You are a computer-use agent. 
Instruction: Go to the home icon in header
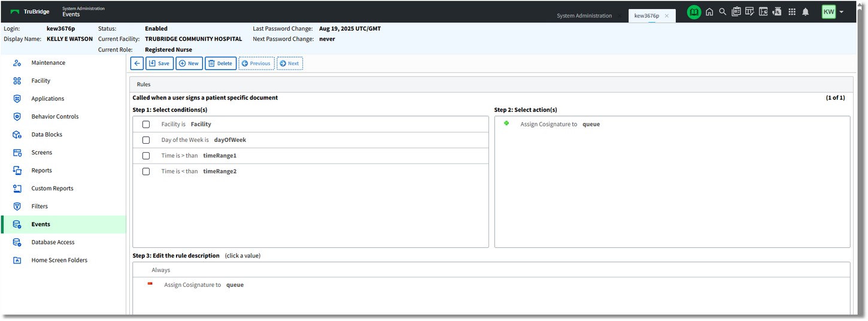(709, 12)
